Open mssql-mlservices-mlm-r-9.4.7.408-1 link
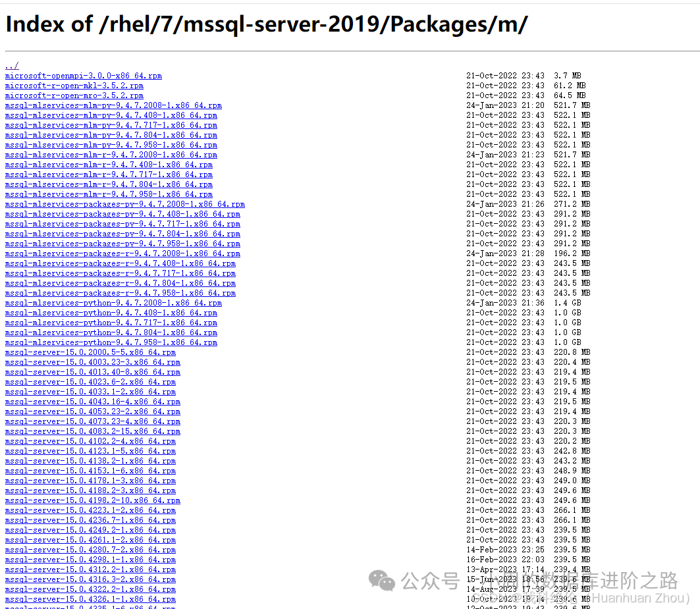 pos(109,165)
